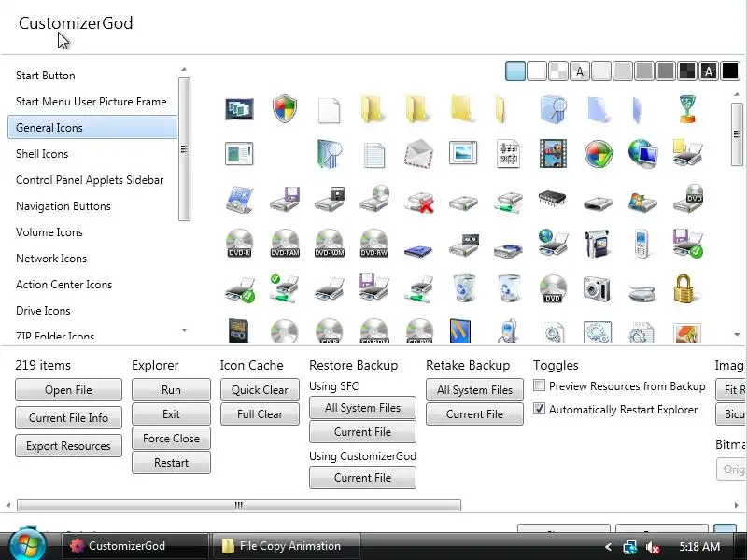Click Current File Info button
The height and width of the screenshot is (560, 747).
[68, 417]
